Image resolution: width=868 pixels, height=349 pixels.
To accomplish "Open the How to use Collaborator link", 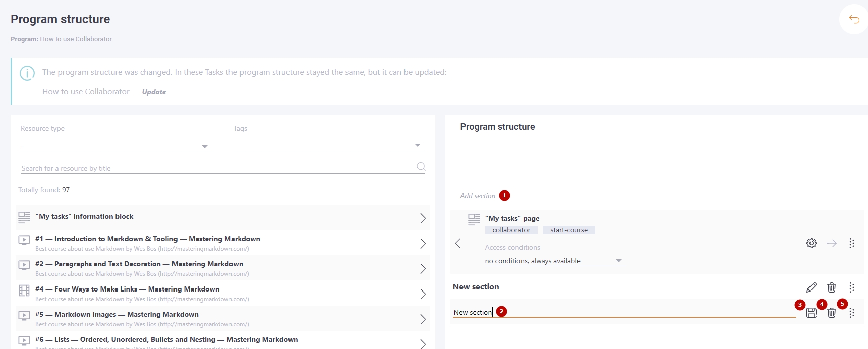I will (86, 92).
